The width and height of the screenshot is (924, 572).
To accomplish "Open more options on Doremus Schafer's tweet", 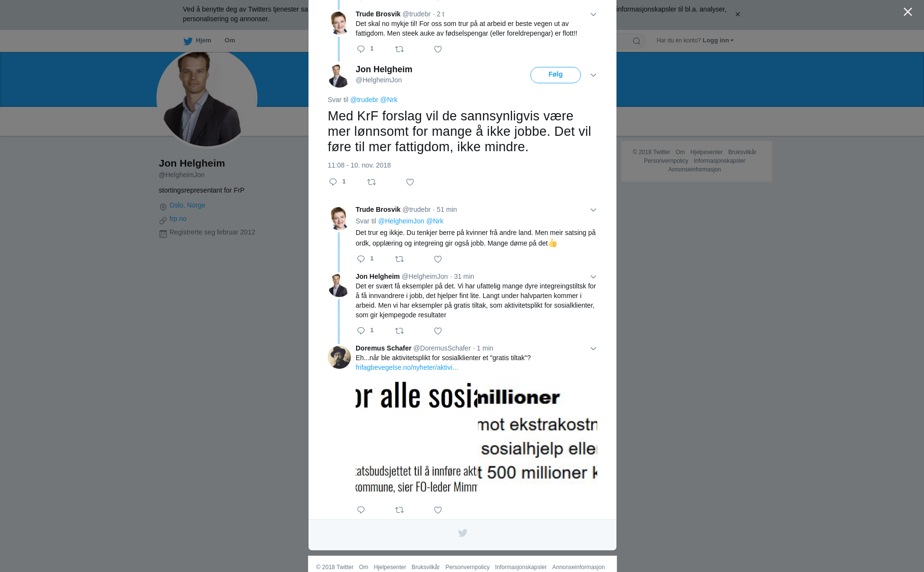I will pos(593,349).
